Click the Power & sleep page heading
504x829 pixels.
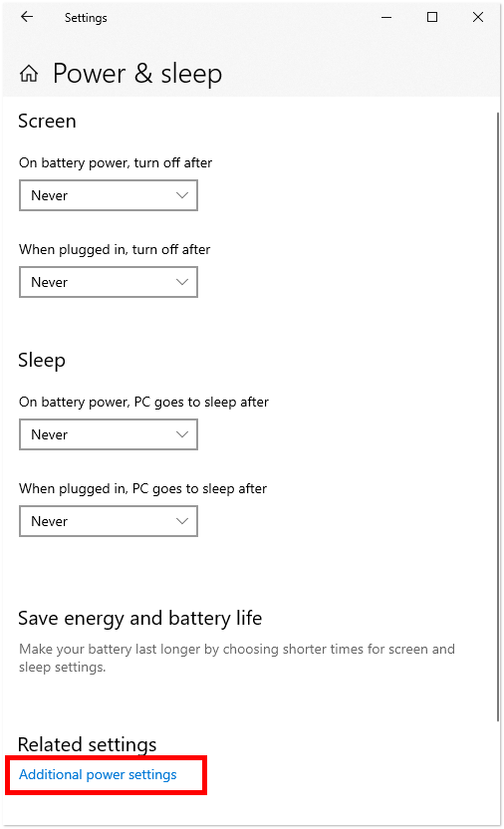pos(137,74)
